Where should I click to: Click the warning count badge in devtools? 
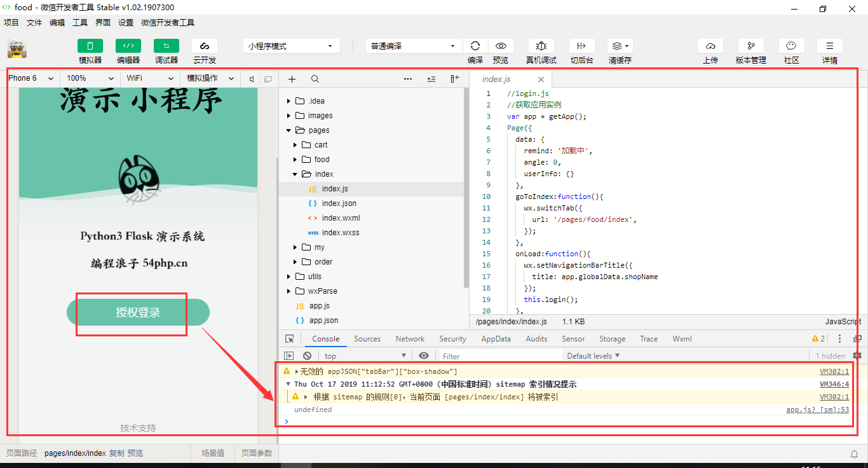[818, 339]
